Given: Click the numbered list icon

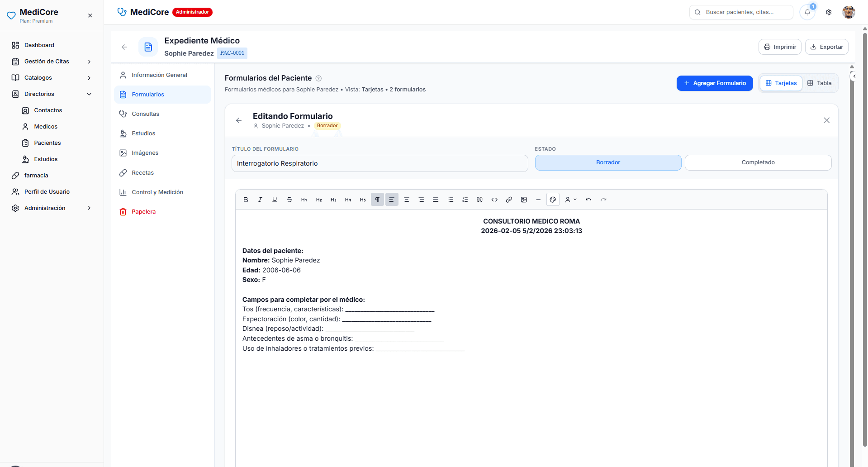Looking at the screenshot, I should click(x=465, y=200).
